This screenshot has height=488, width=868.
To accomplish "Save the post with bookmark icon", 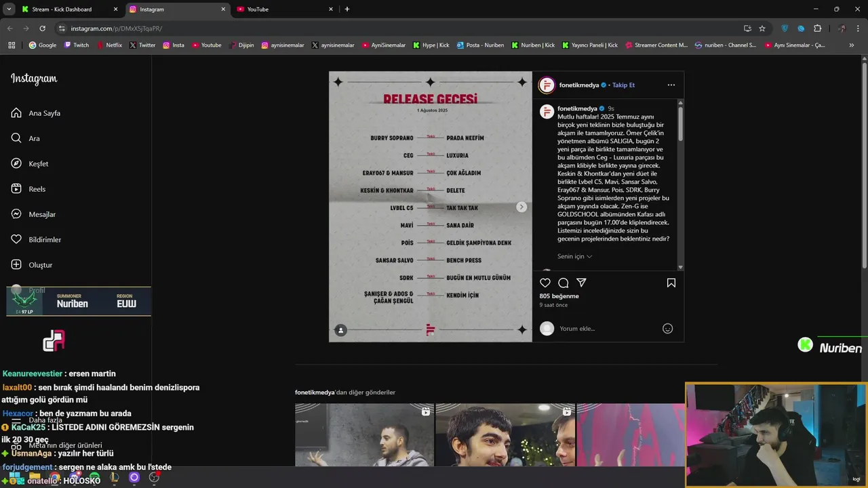I will tap(671, 283).
